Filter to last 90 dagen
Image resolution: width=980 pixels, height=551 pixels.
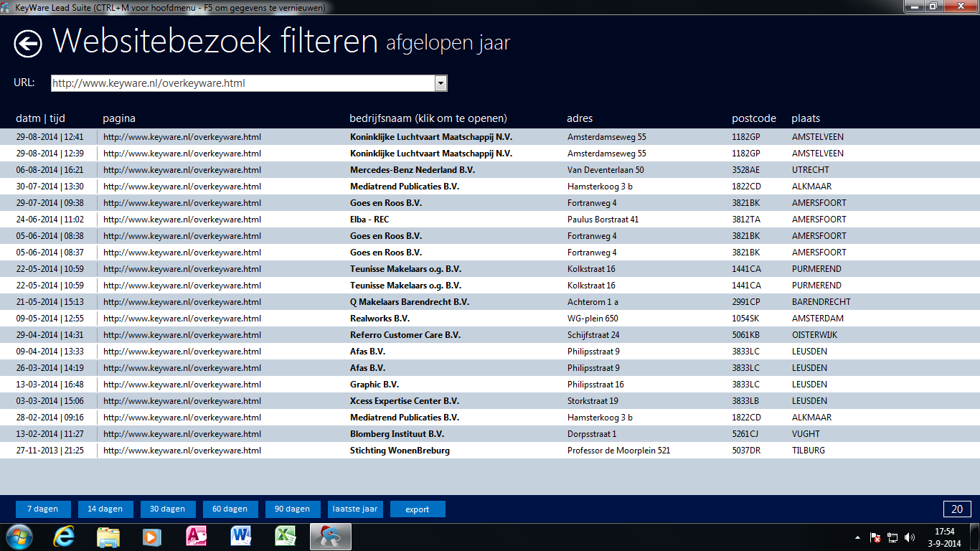[x=293, y=509]
